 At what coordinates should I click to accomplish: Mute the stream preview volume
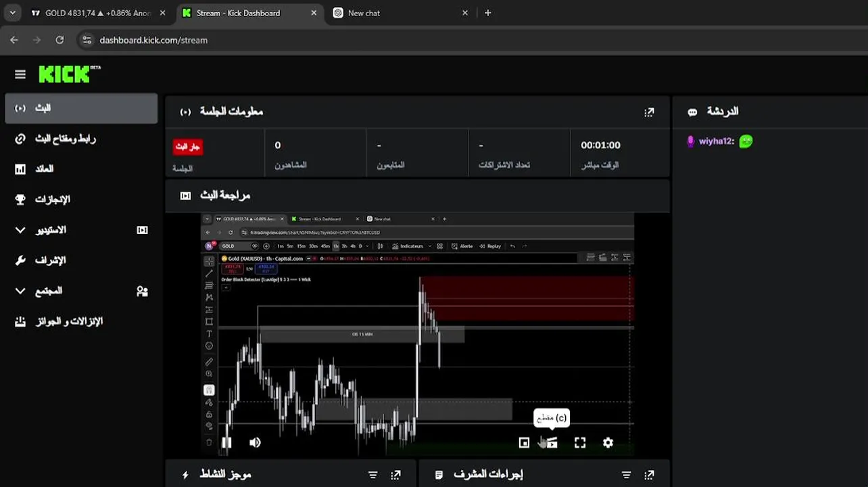point(255,442)
